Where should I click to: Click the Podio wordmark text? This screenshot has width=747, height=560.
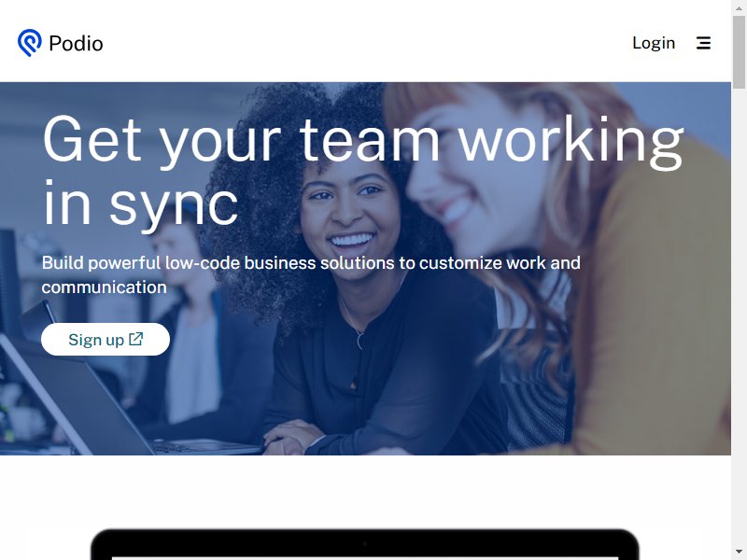(x=76, y=44)
